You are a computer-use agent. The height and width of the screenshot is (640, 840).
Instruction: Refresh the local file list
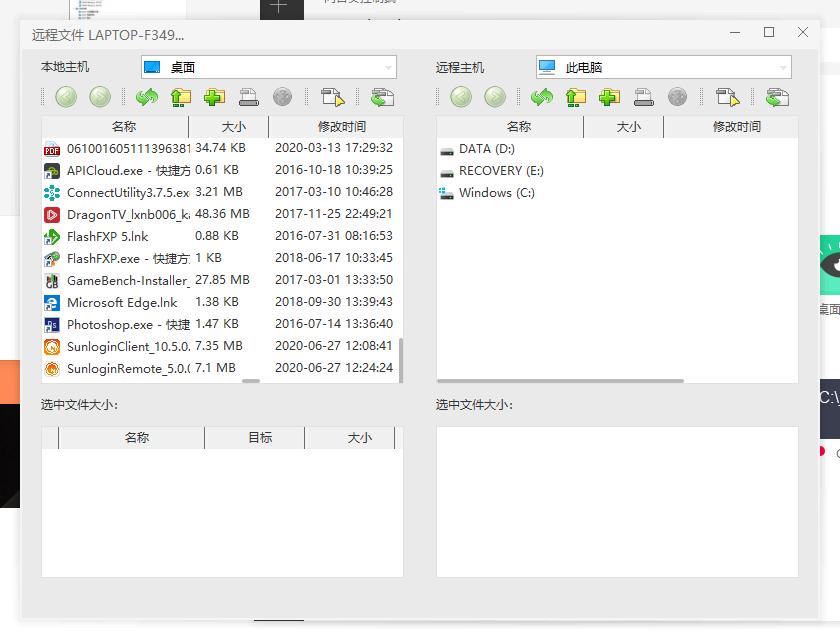coord(147,97)
